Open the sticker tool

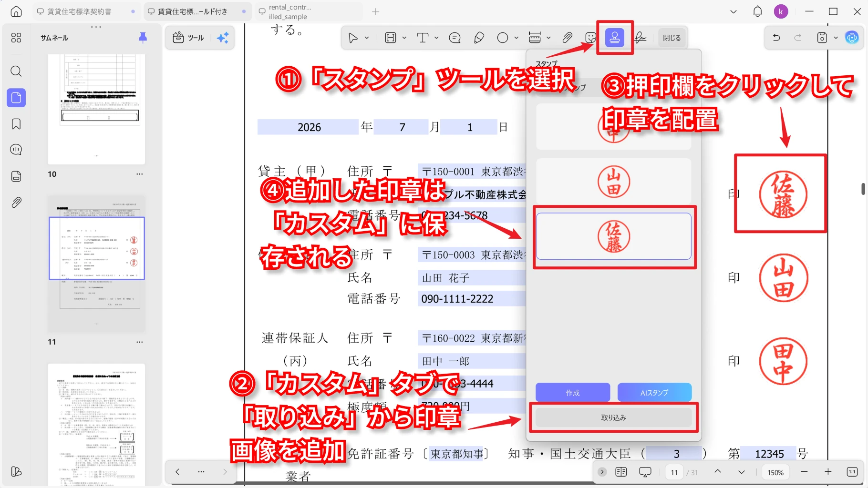(590, 38)
